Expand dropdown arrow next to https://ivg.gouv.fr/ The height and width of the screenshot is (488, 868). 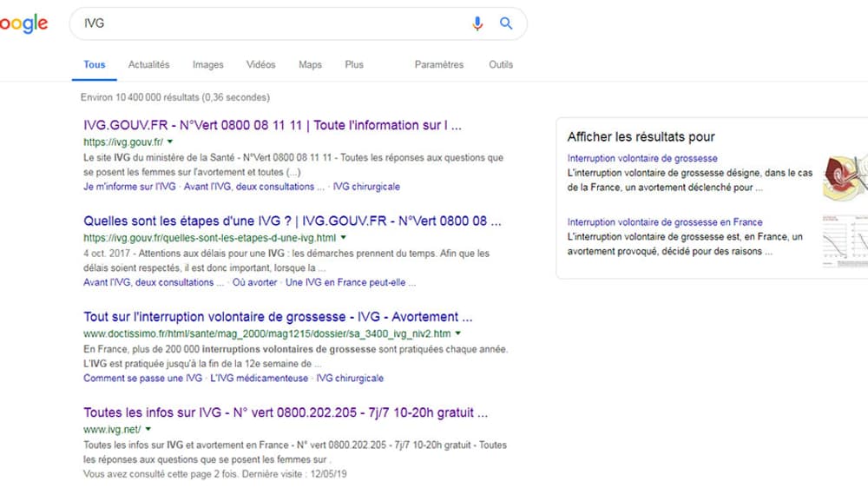[170, 142]
